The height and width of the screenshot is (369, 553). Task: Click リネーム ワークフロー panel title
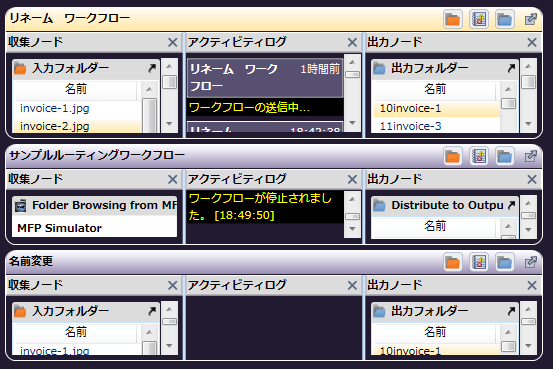click(x=70, y=18)
